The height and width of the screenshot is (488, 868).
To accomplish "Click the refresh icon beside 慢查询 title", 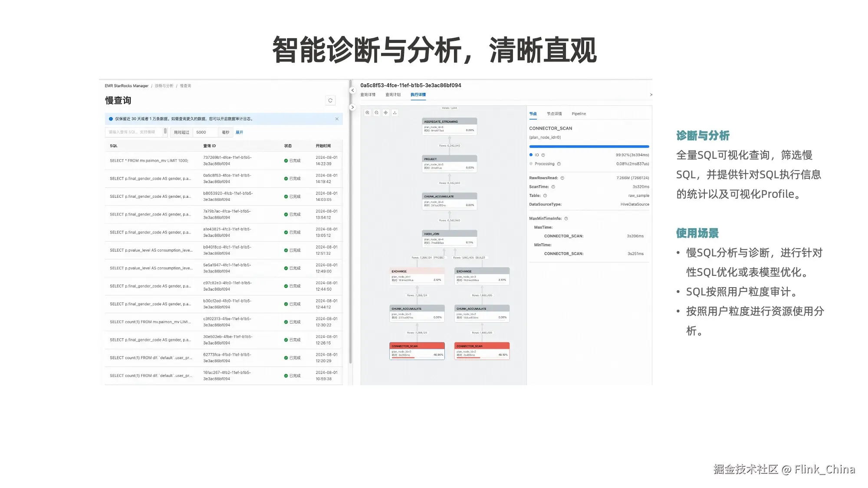I will click(x=330, y=101).
